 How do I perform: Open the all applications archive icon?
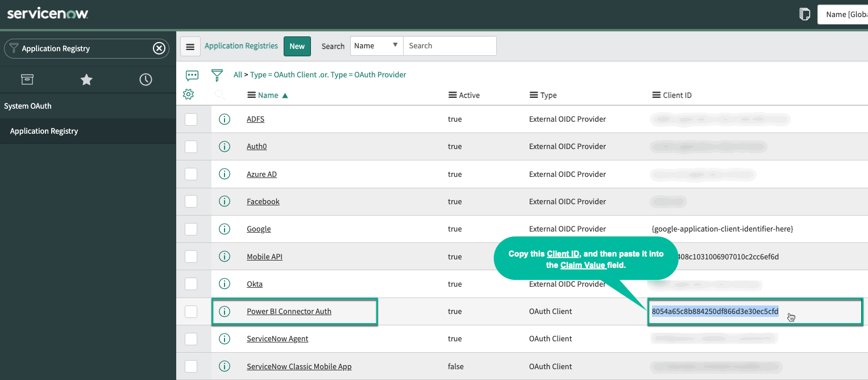tap(27, 80)
